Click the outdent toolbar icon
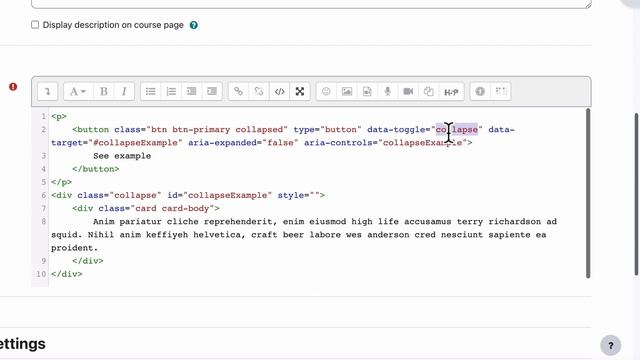Image resolution: width=640 pixels, height=360 pixels. pyautogui.click(x=191, y=91)
